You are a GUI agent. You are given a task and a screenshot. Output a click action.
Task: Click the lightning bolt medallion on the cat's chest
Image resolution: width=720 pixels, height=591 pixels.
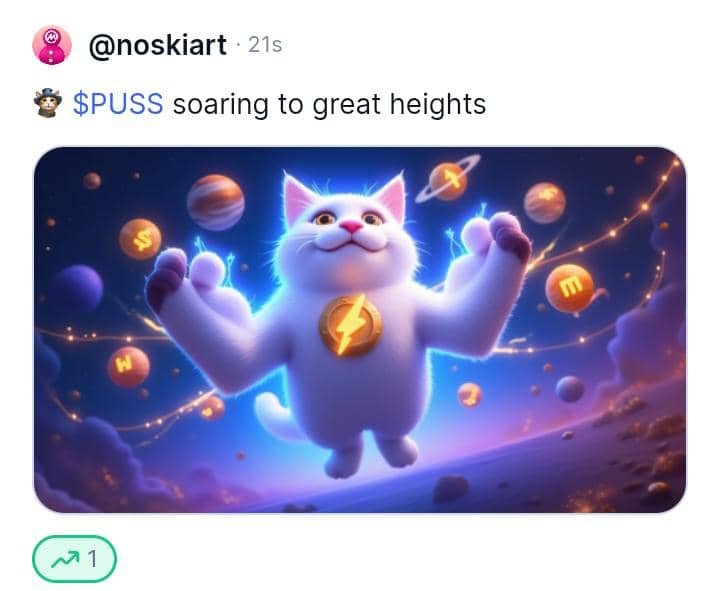click(x=351, y=326)
